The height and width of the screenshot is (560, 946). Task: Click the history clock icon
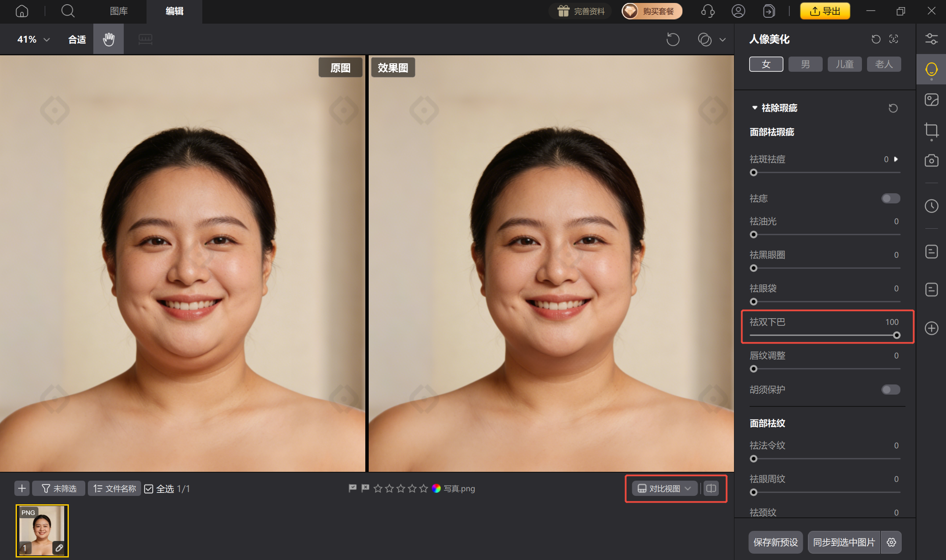(x=931, y=206)
